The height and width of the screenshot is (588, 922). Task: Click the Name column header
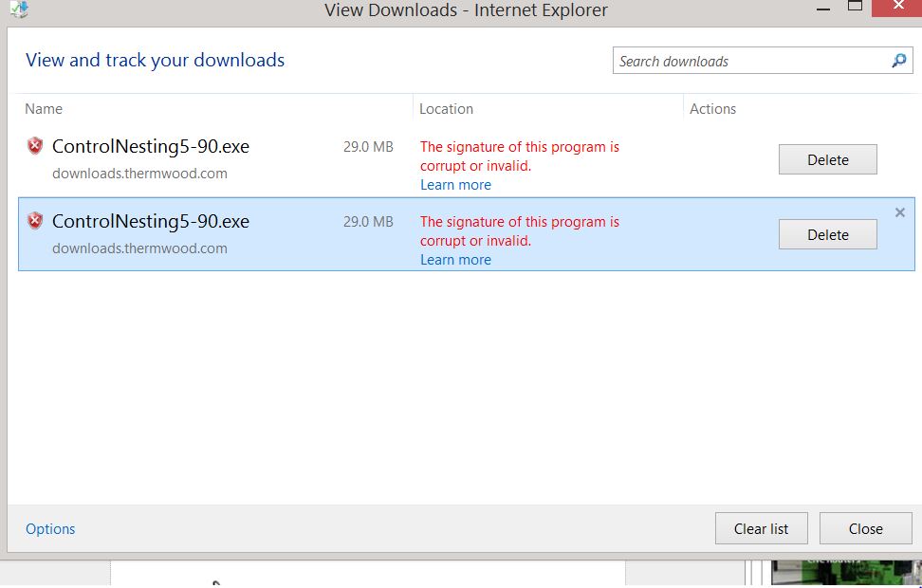(44, 109)
